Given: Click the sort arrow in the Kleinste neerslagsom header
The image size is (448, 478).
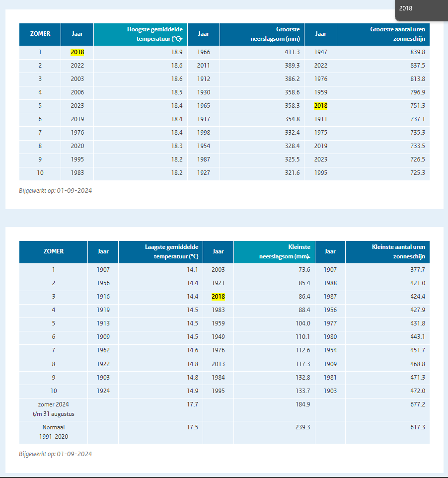Looking at the screenshot, I should (309, 257).
